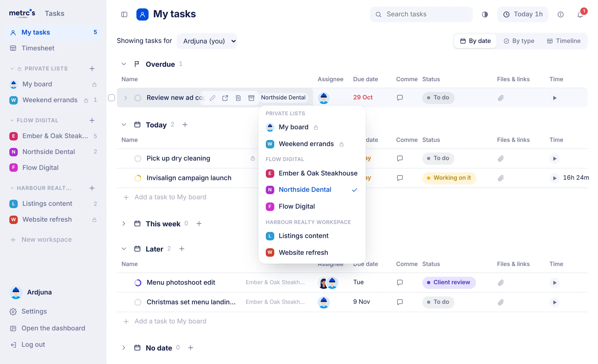Mark Review new ad task complete
Viewport: 598px width, 364px height.
[138, 98]
